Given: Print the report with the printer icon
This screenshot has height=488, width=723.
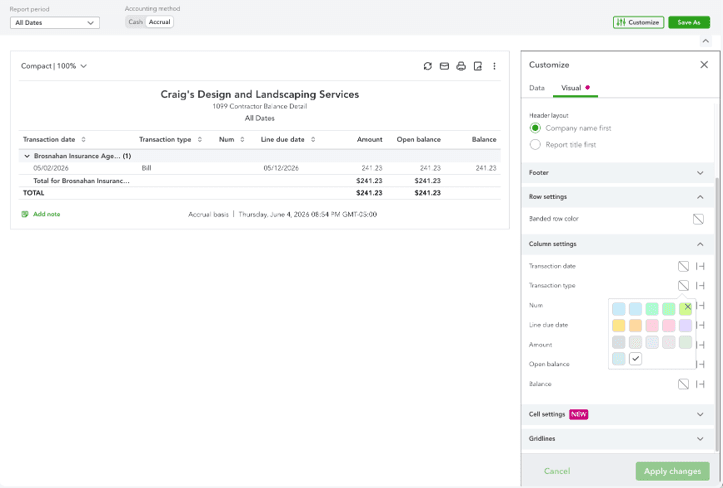Looking at the screenshot, I should 461,66.
